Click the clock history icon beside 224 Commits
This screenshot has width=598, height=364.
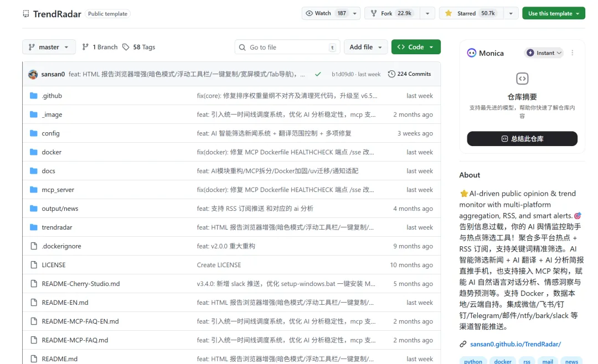click(x=391, y=74)
